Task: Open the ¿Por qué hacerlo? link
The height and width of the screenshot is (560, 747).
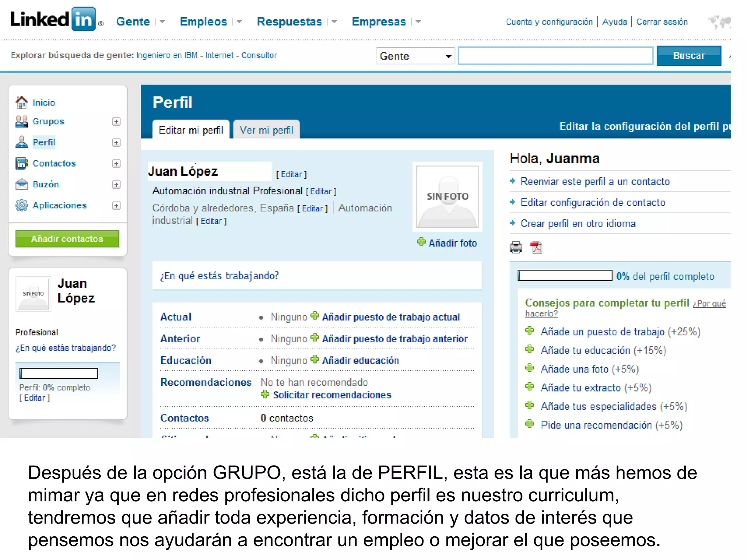Action: point(625,308)
